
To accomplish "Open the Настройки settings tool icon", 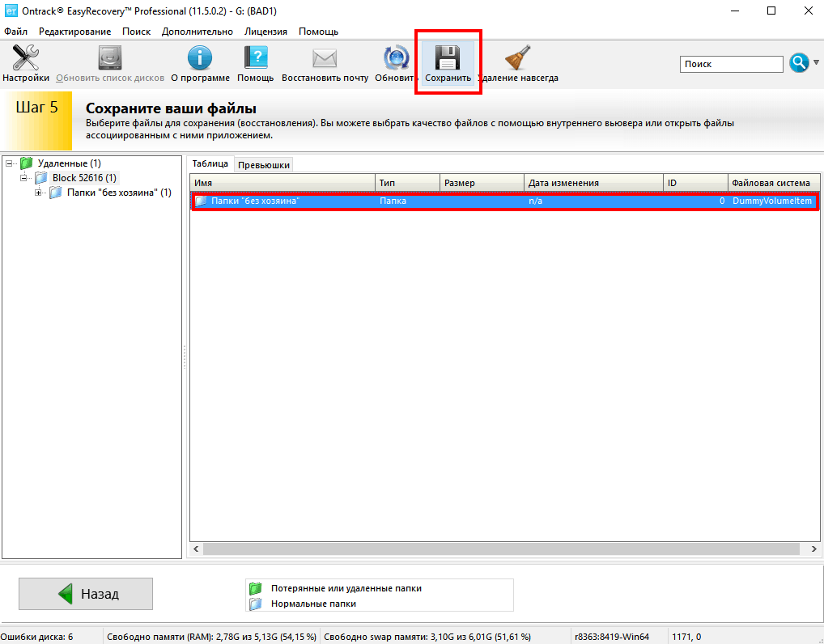I will point(26,58).
